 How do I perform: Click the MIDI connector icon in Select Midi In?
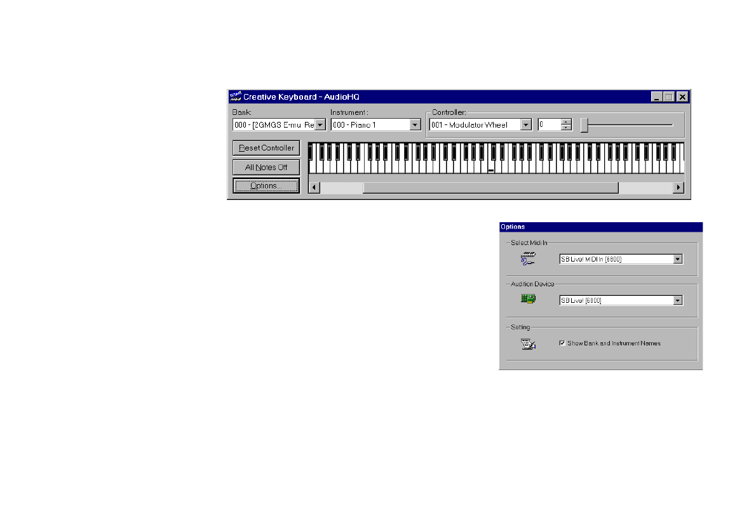click(x=528, y=258)
